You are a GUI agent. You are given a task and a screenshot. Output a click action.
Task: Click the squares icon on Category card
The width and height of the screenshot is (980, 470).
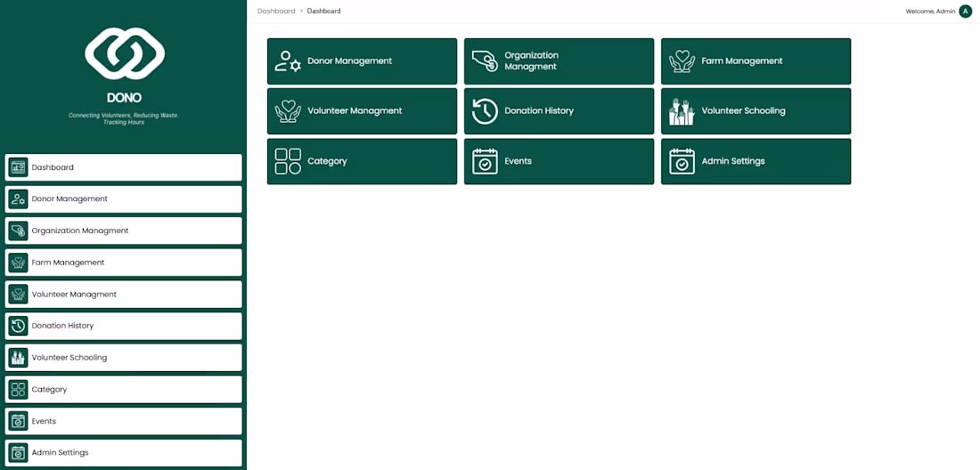coord(288,161)
